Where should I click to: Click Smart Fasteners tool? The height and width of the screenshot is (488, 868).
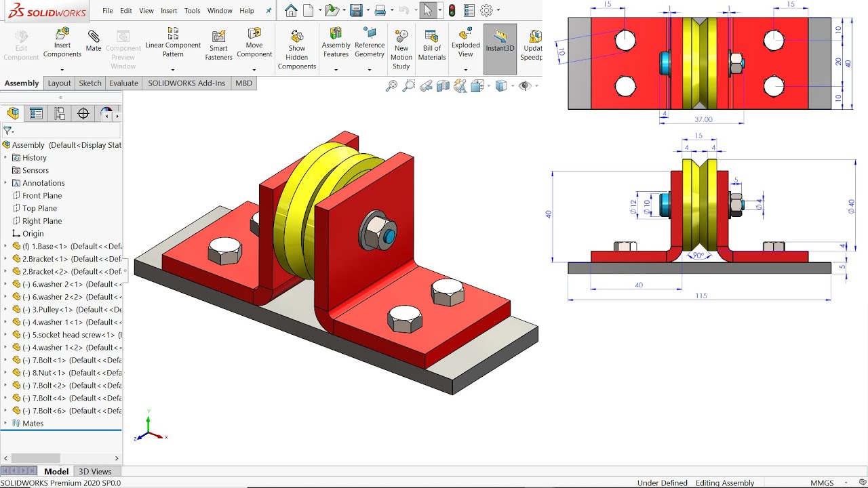[x=218, y=45]
